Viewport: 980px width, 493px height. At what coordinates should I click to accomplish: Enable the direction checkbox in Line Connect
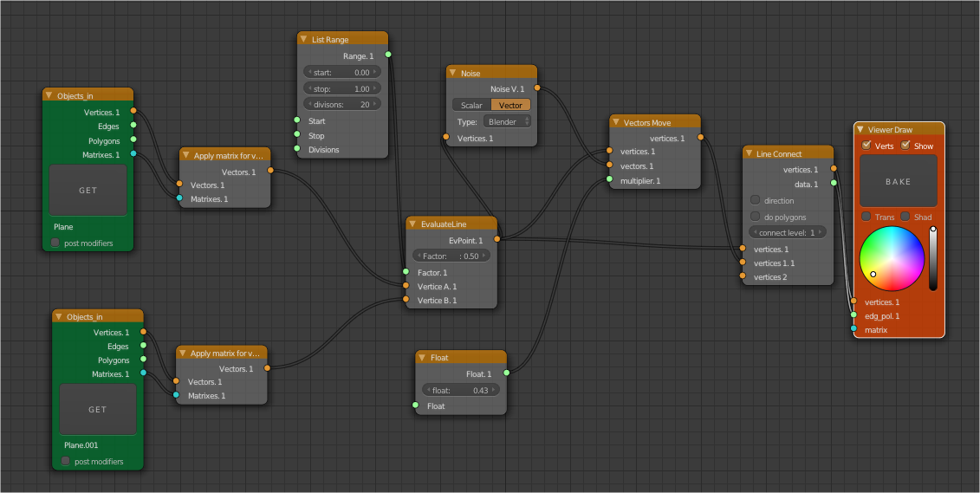pyautogui.click(x=755, y=200)
